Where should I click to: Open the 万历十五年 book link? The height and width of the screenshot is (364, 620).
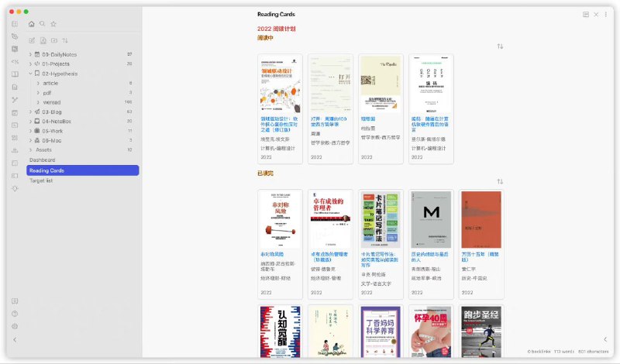click(x=480, y=257)
